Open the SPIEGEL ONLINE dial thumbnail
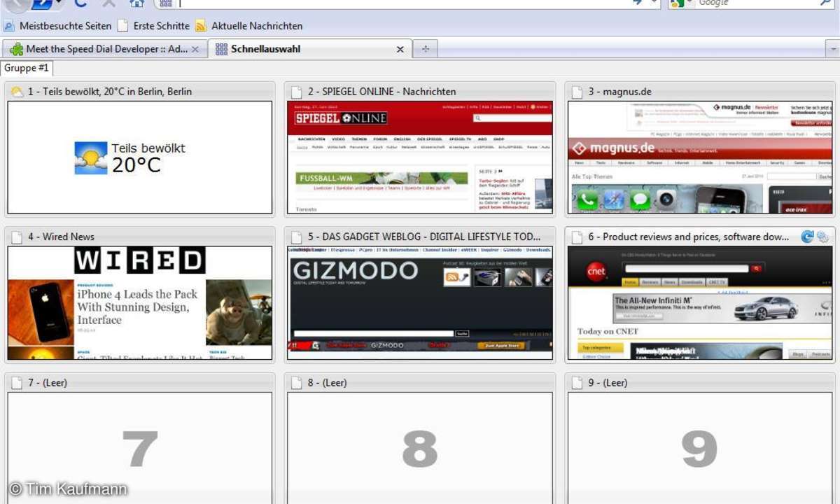Screen dimensions: 840x504 pos(420,157)
